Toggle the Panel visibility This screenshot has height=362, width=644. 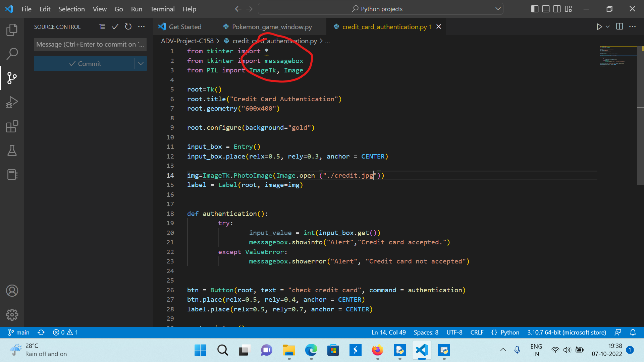tap(546, 9)
